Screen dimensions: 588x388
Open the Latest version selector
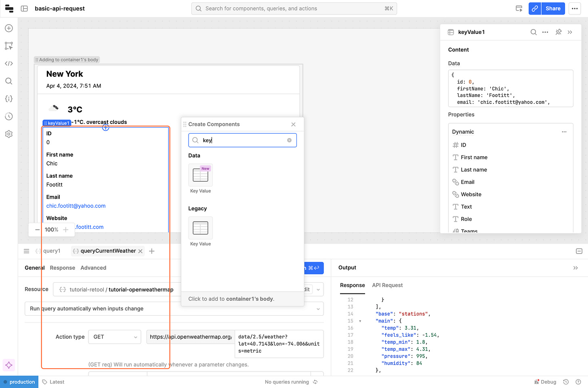[53, 382]
